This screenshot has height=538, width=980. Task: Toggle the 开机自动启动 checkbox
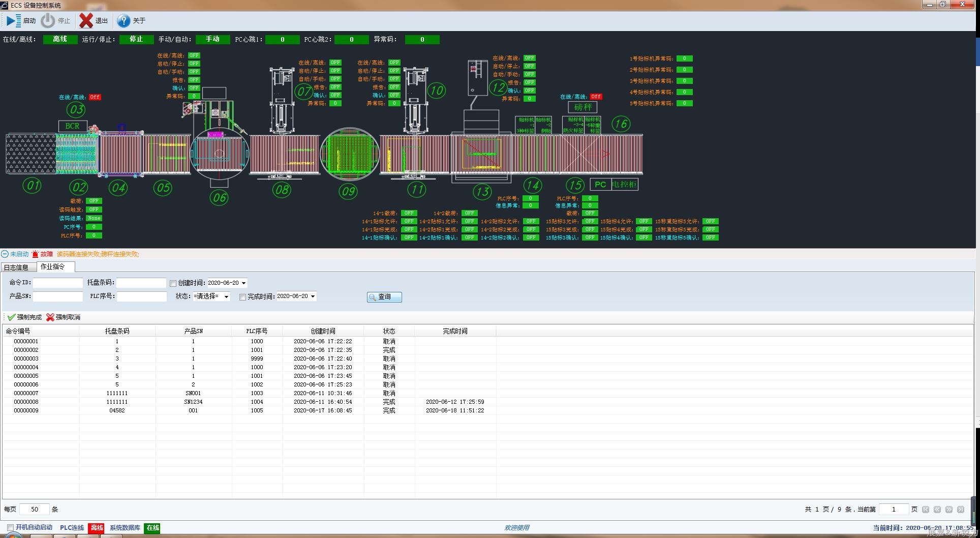(10, 528)
